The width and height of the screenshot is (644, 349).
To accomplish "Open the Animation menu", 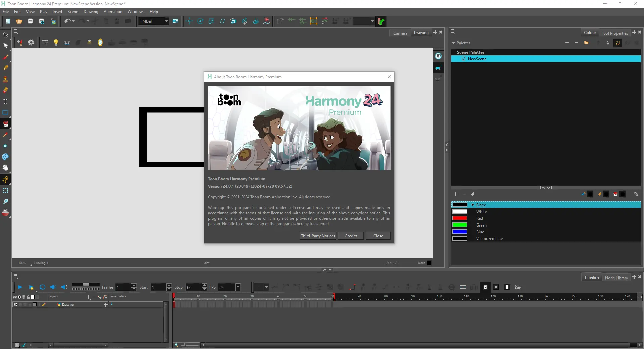I will [x=113, y=12].
